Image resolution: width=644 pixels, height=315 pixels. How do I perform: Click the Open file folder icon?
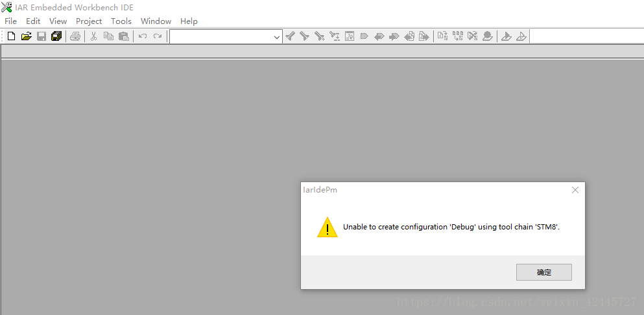(27, 36)
